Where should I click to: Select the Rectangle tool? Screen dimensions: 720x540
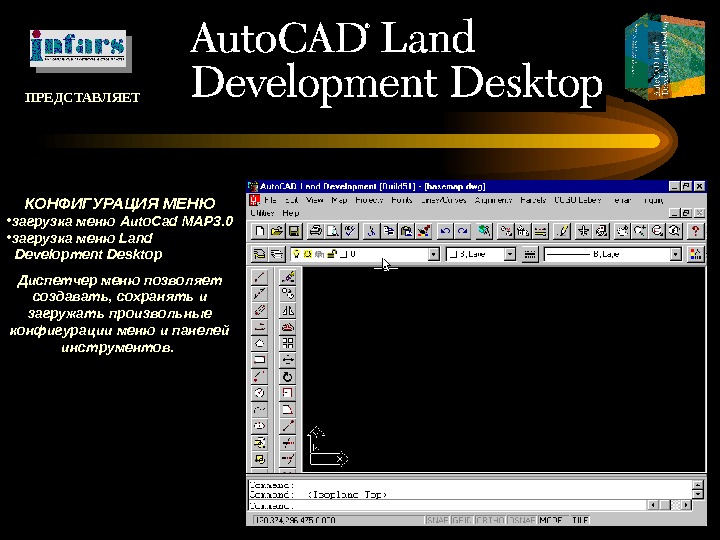tap(259, 360)
